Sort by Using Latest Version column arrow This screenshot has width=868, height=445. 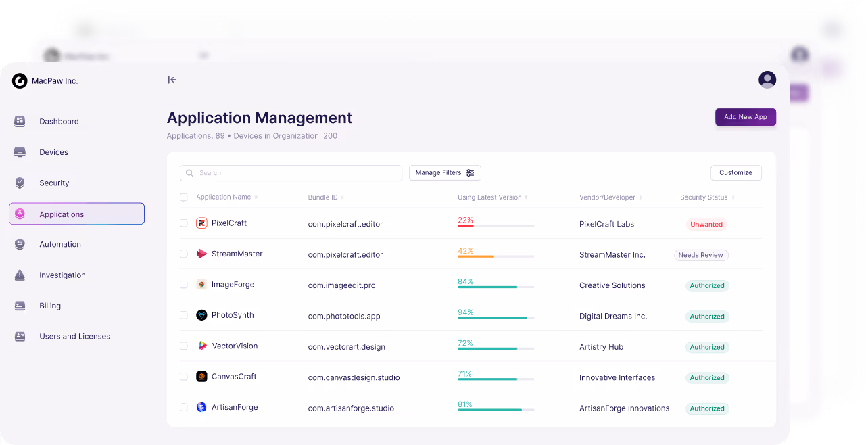pyautogui.click(x=526, y=197)
